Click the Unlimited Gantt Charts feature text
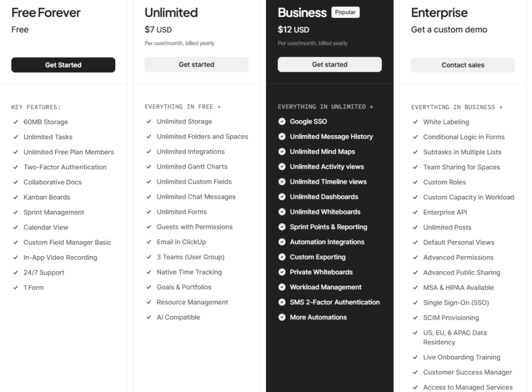The width and height of the screenshot is (532, 392). (x=192, y=167)
